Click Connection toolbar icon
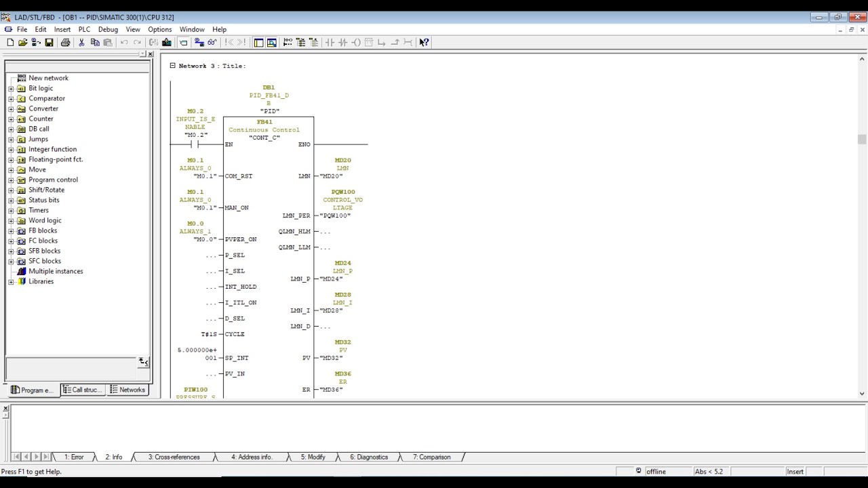Screen dimensions: 868x488 408,42
